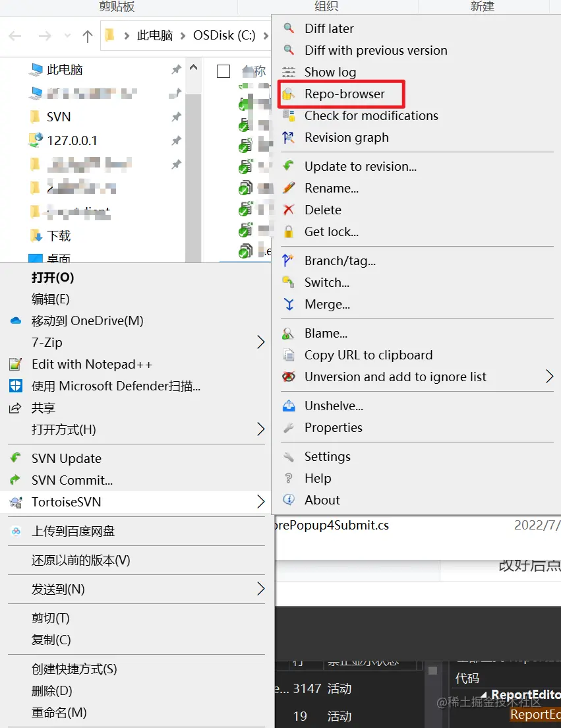This screenshot has width=561, height=728.
Task: Select 打开(O) from the context menu
Action: 53,277
